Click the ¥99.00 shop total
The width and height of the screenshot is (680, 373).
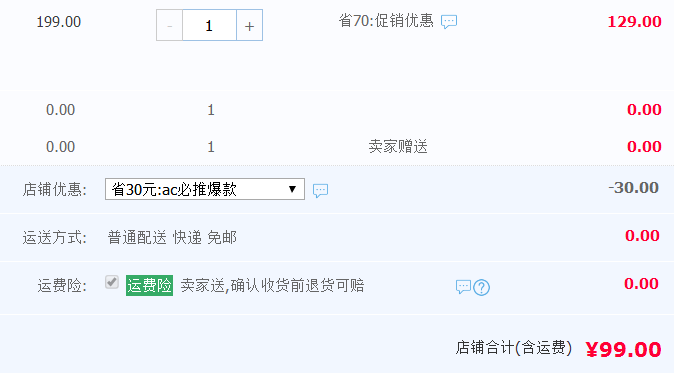[624, 350]
